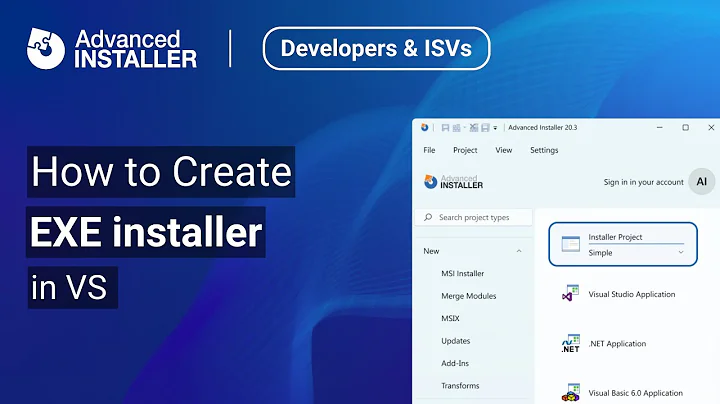Open the Settings menu
This screenshot has height=404, width=720.
pos(544,150)
